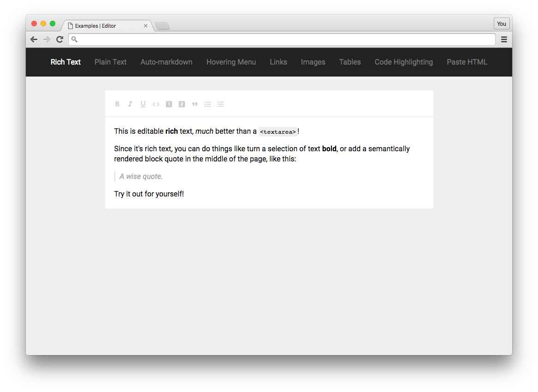The image size is (538, 392).
Task: Open the Plain Text example
Action: (111, 62)
